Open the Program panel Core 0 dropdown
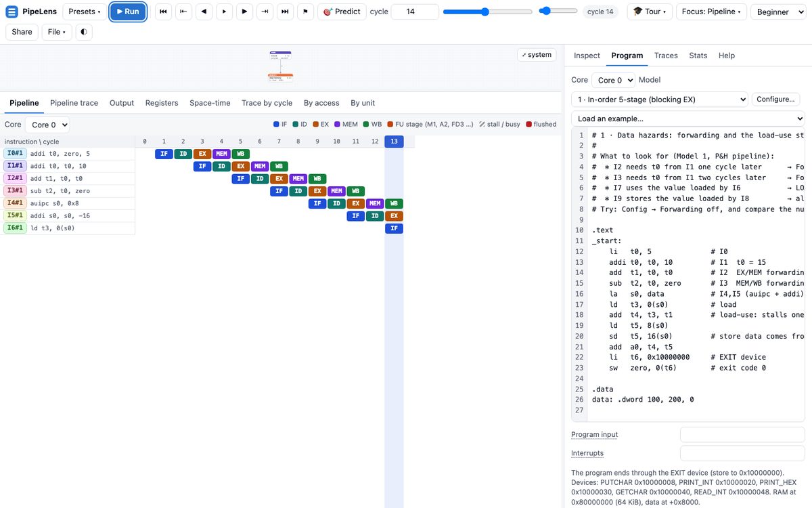812x508 pixels. tap(614, 80)
